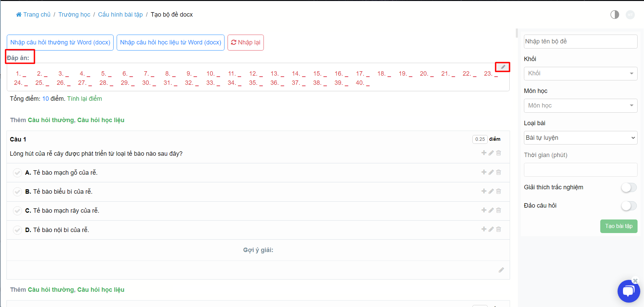Click plus icon on answer C row
Viewport: 644px width, 307px height.
point(484,210)
